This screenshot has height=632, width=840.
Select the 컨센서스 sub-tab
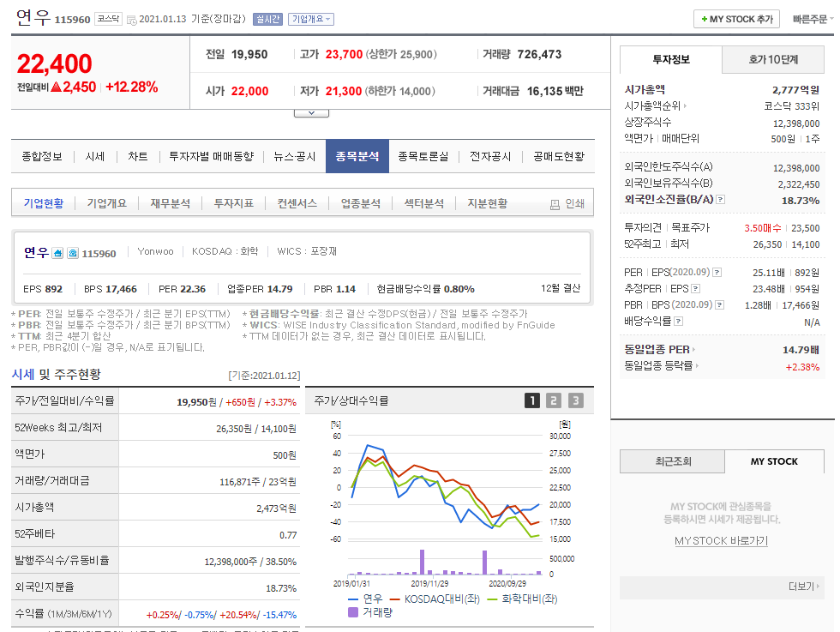point(297,204)
